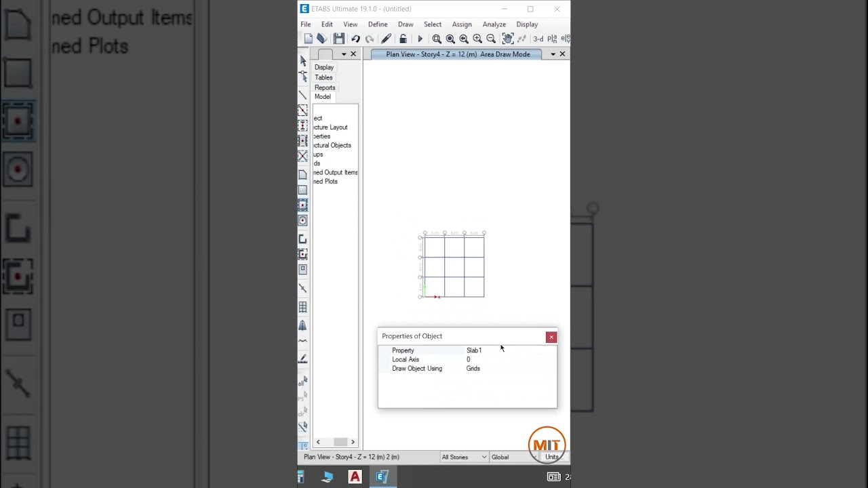The width and height of the screenshot is (868, 488).
Task: Click the 'all' select-all tool
Action: coord(302,383)
